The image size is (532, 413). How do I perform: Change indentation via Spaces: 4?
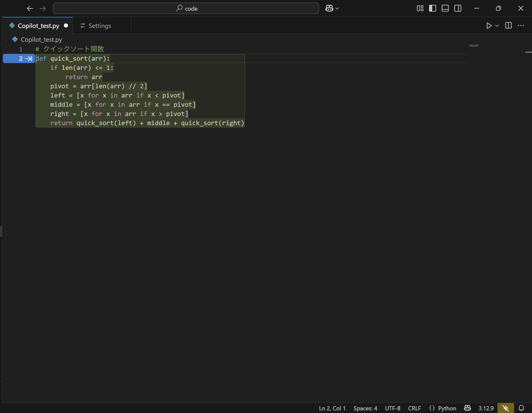[x=365, y=408]
